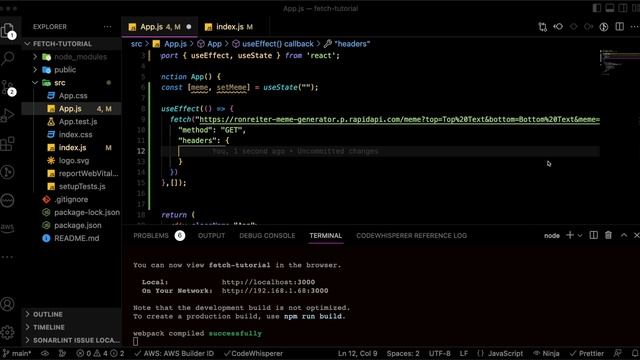Open package-lock.json file
640x360 pixels.
coord(72,212)
